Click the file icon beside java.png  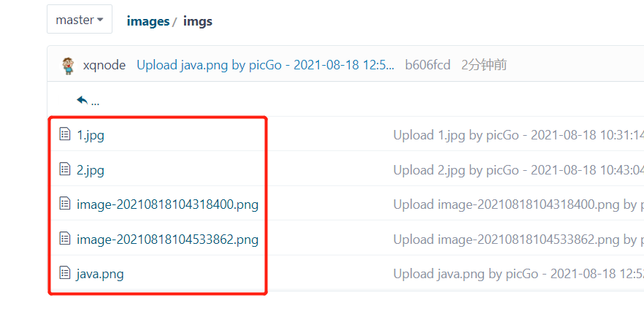tap(64, 273)
